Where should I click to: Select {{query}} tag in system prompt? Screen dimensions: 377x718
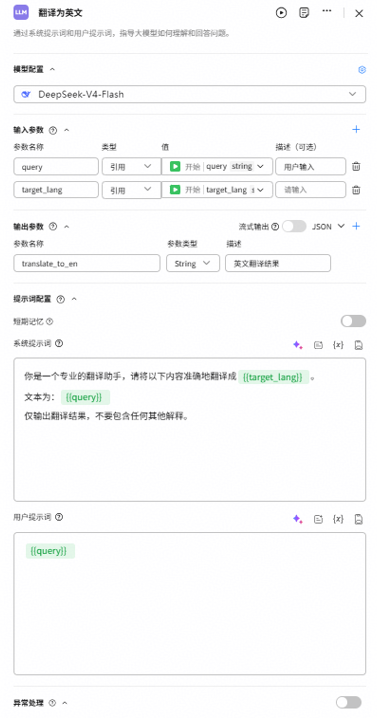click(x=85, y=397)
